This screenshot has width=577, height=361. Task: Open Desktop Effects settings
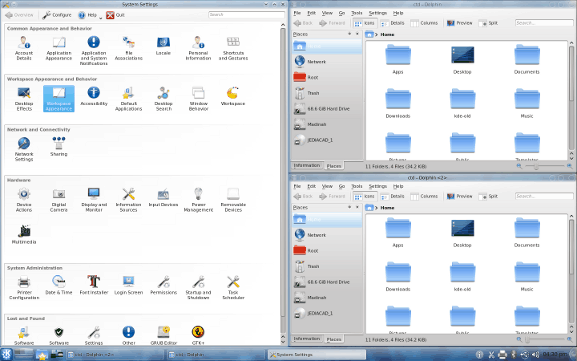(24, 99)
